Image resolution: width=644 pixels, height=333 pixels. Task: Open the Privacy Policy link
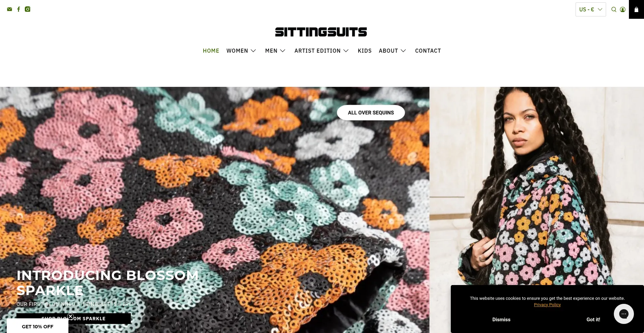pyautogui.click(x=547, y=305)
